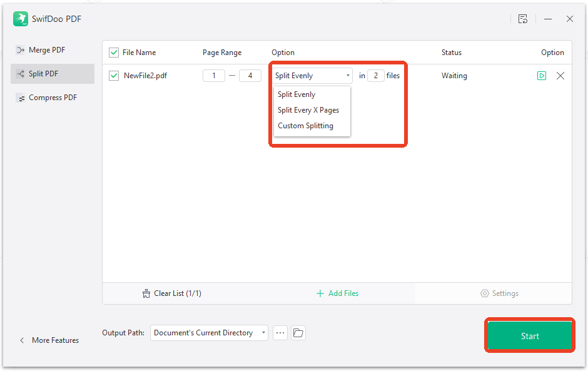Click Add Files to import documents

click(337, 293)
